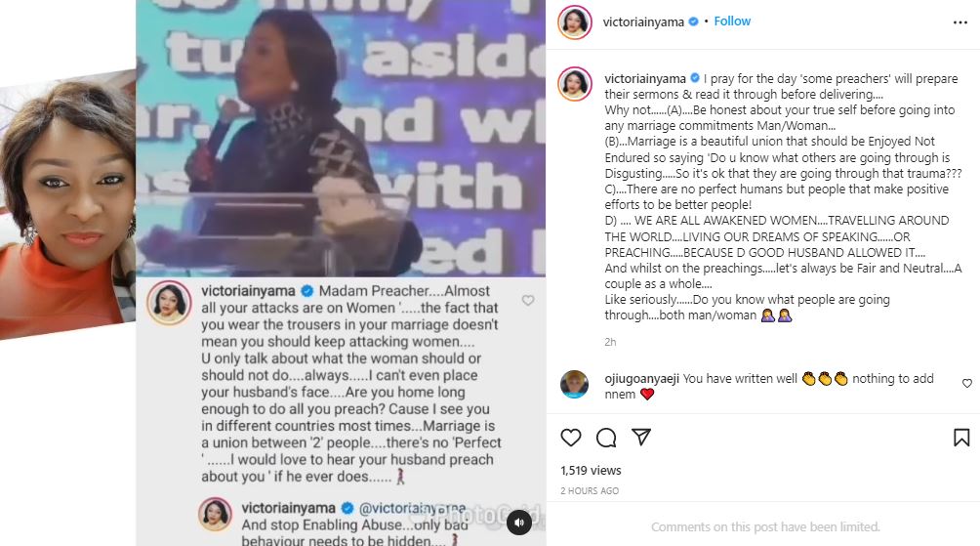Open ojiugoanyaeji's commenter profile link
The image size is (980, 546).
(x=642, y=378)
